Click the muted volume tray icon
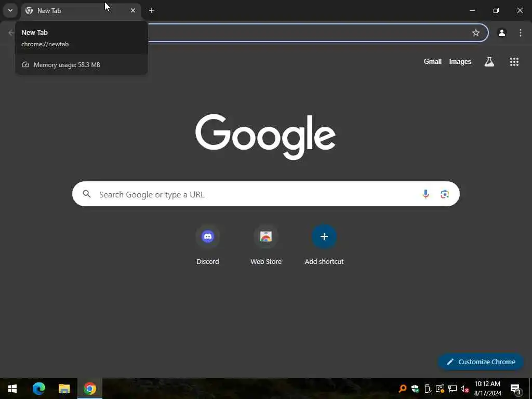 [x=464, y=389]
